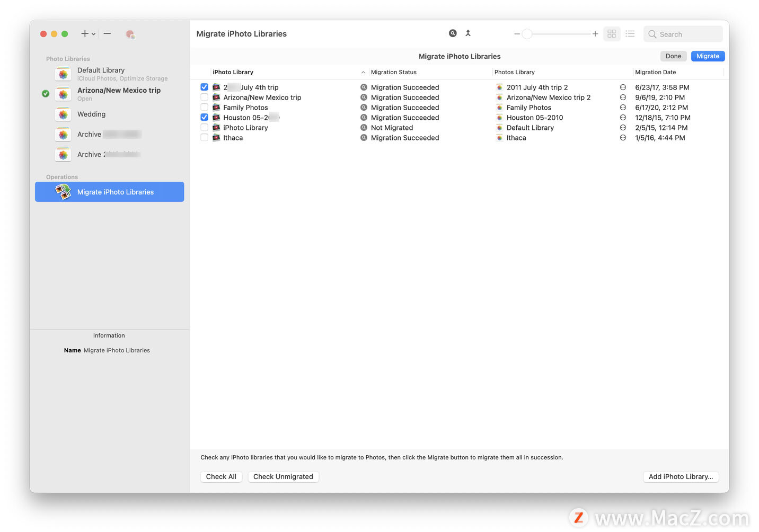Focus the Search field
Screen dimensions: 759x532
click(683, 34)
